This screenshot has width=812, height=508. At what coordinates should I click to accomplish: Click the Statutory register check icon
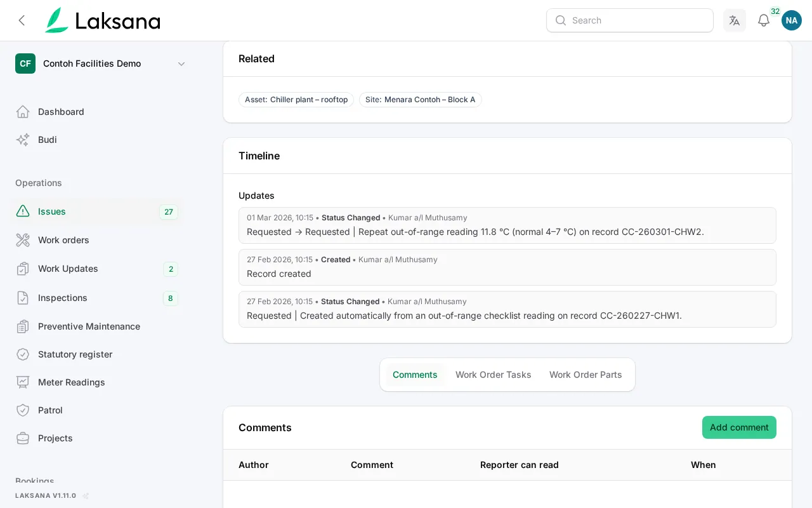click(23, 354)
